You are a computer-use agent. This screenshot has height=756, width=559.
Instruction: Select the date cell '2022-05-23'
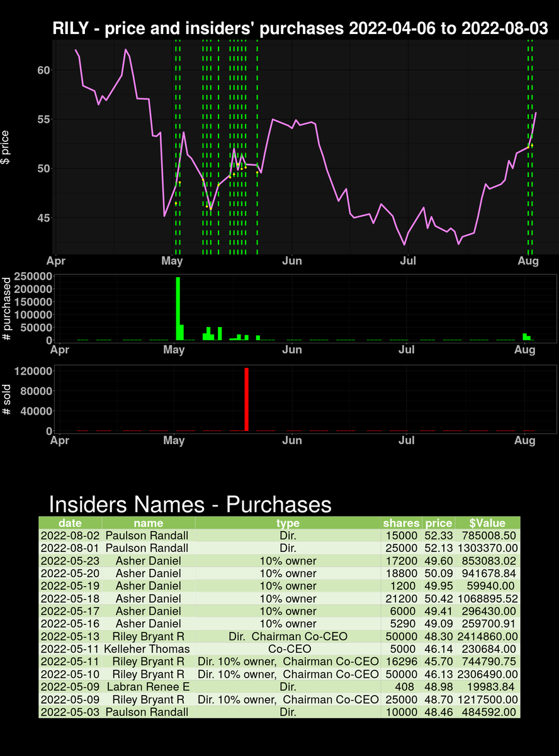tap(71, 561)
